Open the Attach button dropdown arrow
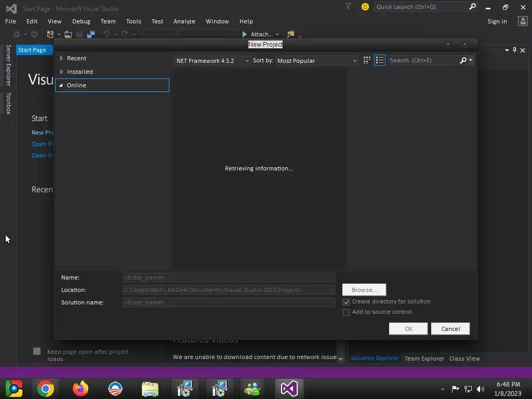 click(x=277, y=34)
